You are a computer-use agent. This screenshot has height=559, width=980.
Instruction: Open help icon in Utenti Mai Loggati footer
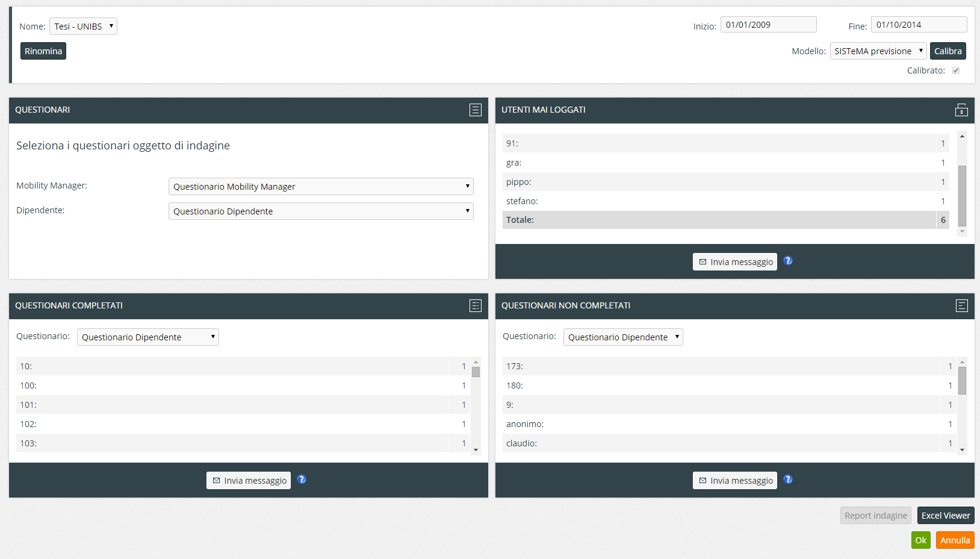[788, 261]
